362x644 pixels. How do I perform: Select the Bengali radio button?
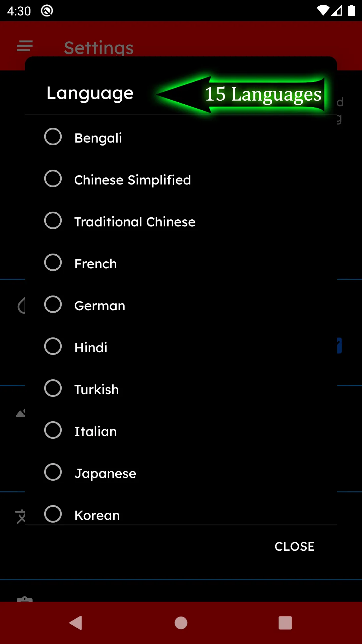53,137
